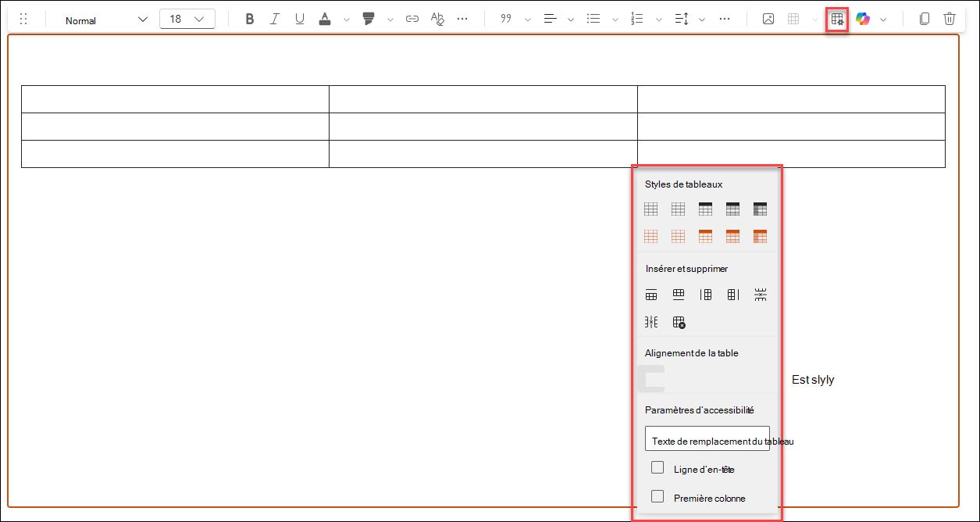The width and height of the screenshot is (980, 522).
Task: Delete the current row
Action: [x=761, y=295]
